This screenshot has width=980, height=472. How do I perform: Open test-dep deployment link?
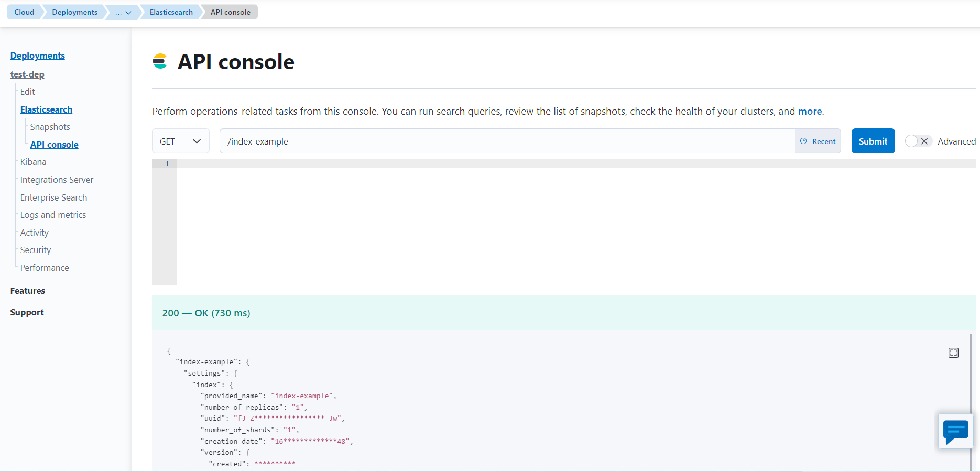tap(27, 74)
